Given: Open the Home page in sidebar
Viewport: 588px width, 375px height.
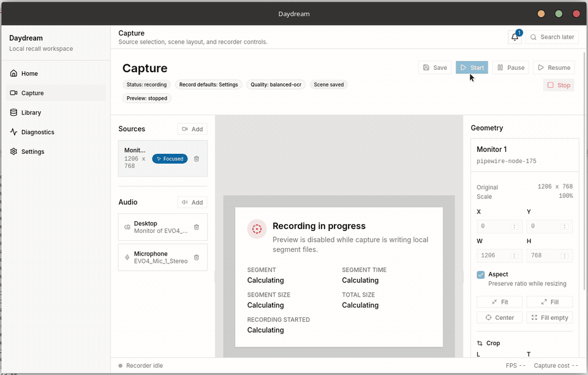Looking at the screenshot, I should point(56,74).
